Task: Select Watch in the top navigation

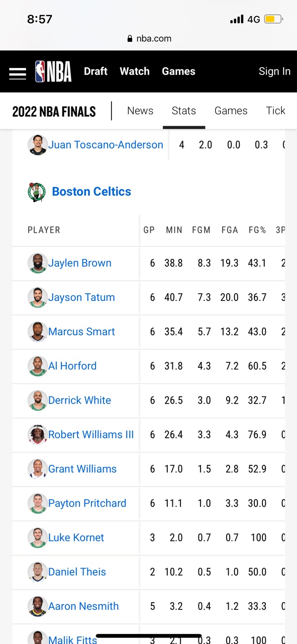Action: coord(135,71)
